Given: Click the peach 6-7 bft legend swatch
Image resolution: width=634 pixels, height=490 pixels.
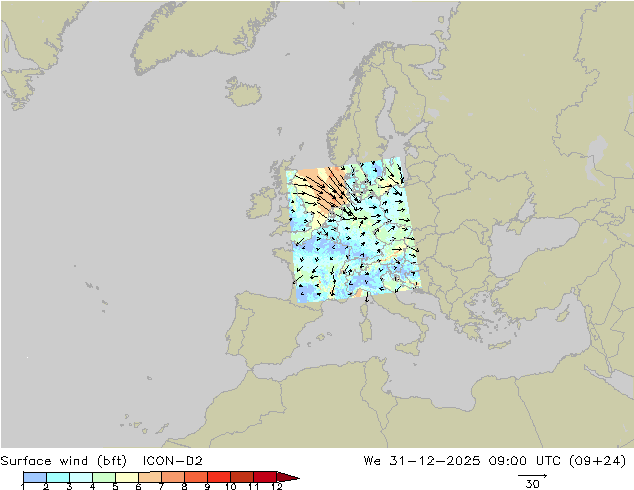Looking at the screenshot, I should (150, 477).
